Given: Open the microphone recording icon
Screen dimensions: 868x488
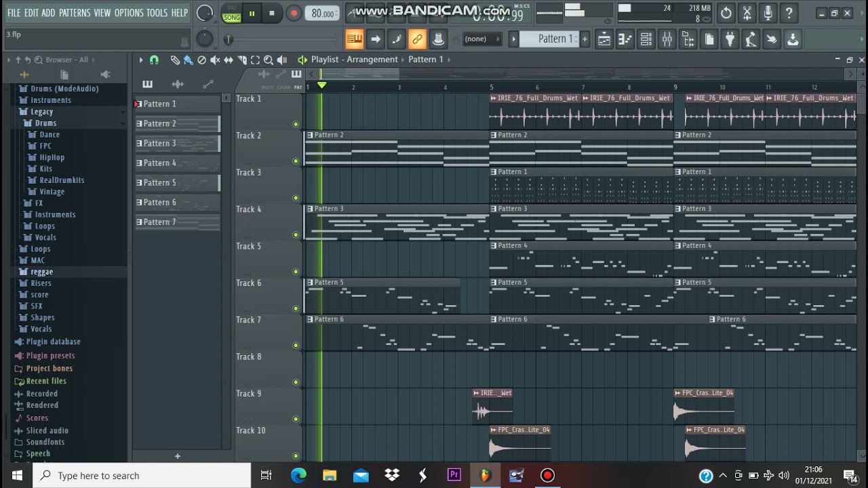Looking at the screenshot, I should [x=768, y=13].
